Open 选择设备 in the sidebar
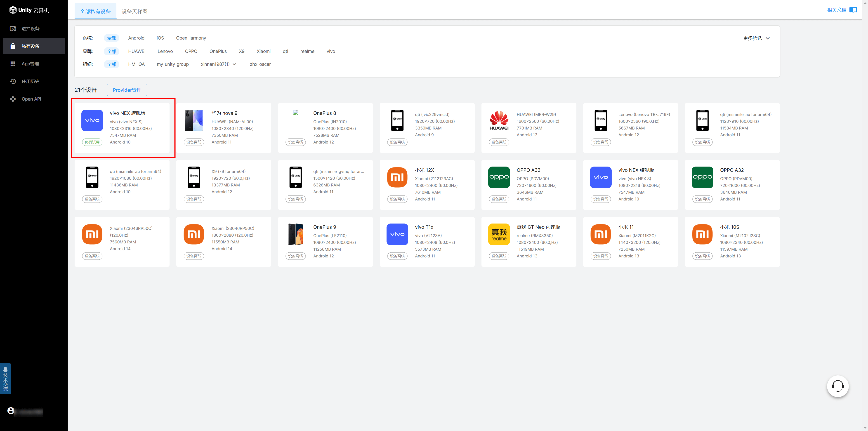Viewport: 868px width, 431px height. [x=30, y=29]
